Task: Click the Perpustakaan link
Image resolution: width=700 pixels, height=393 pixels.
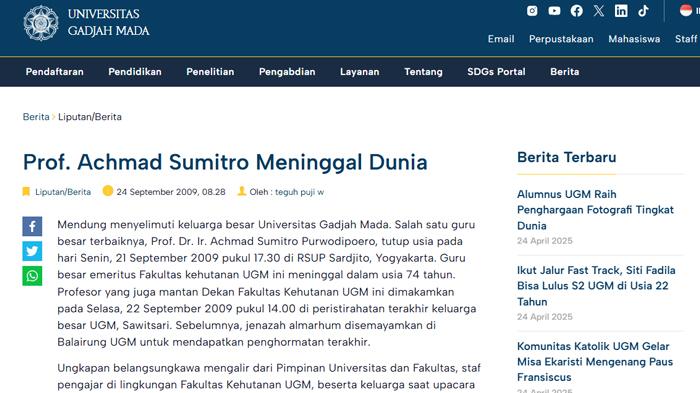Action: [561, 39]
